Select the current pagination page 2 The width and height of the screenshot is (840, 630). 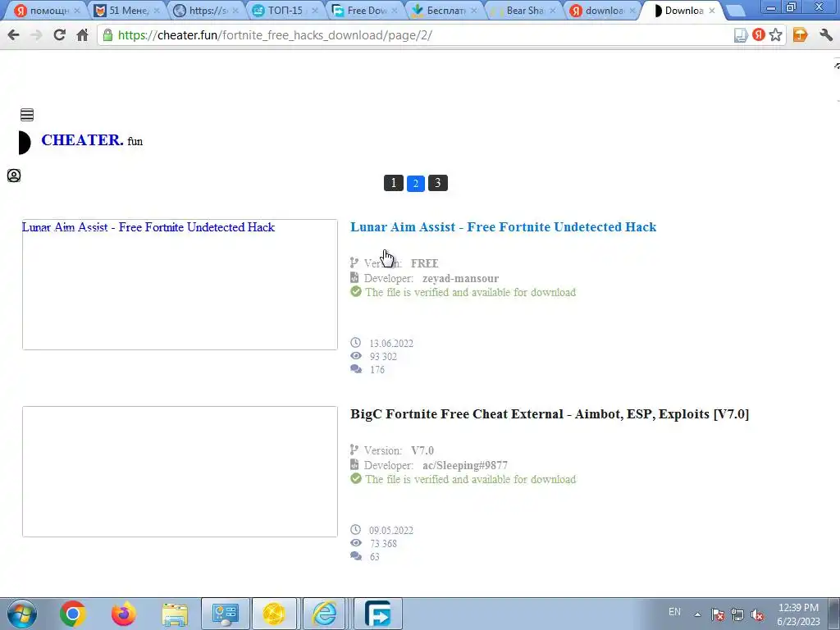(x=416, y=183)
